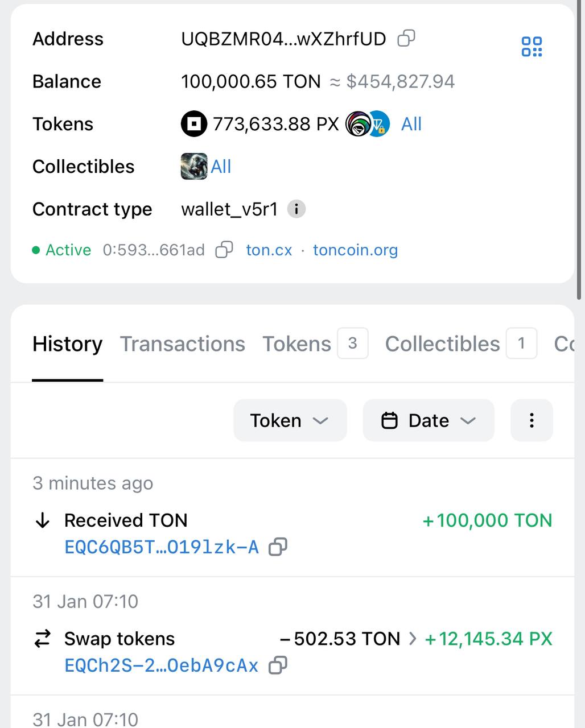Show contract type info icon

tap(296, 209)
